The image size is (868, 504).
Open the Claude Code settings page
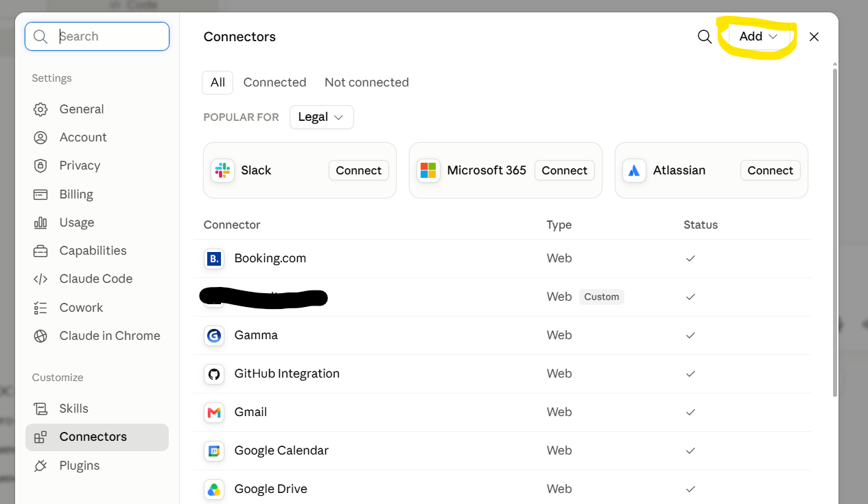pyautogui.click(x=97, y=279)
